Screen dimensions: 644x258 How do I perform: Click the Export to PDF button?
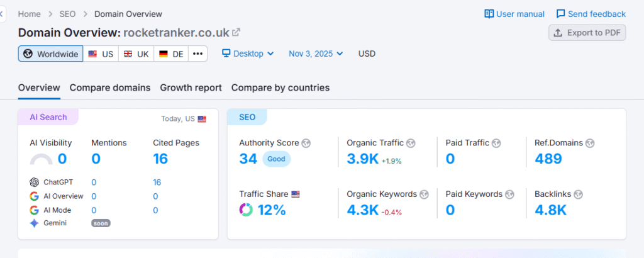587,33
